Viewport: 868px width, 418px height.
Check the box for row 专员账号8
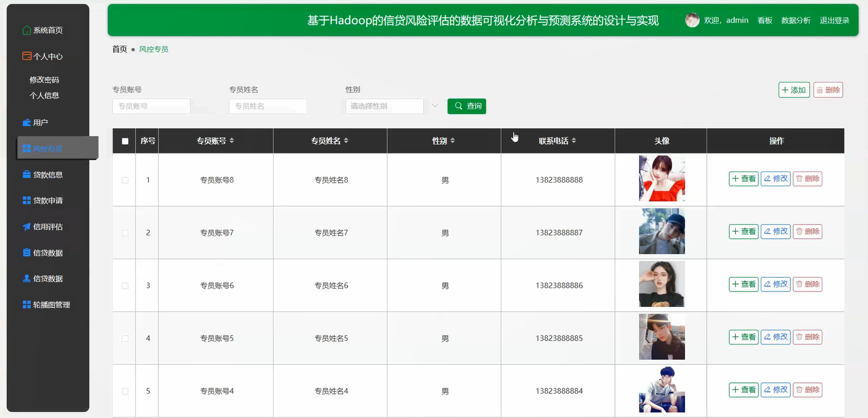tap(125, 180)
